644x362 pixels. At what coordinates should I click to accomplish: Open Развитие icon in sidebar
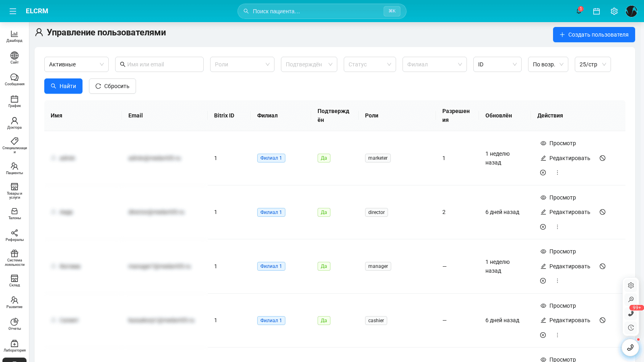coord(14,300)
